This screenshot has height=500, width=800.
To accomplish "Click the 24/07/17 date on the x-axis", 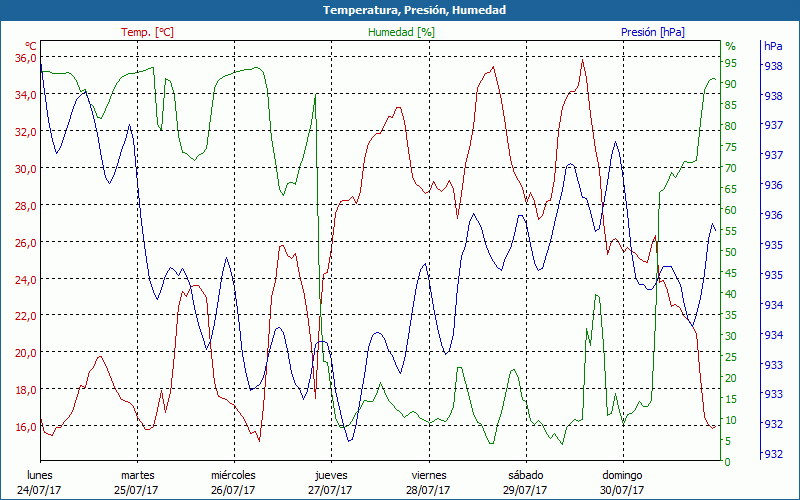I will (40, 490).
